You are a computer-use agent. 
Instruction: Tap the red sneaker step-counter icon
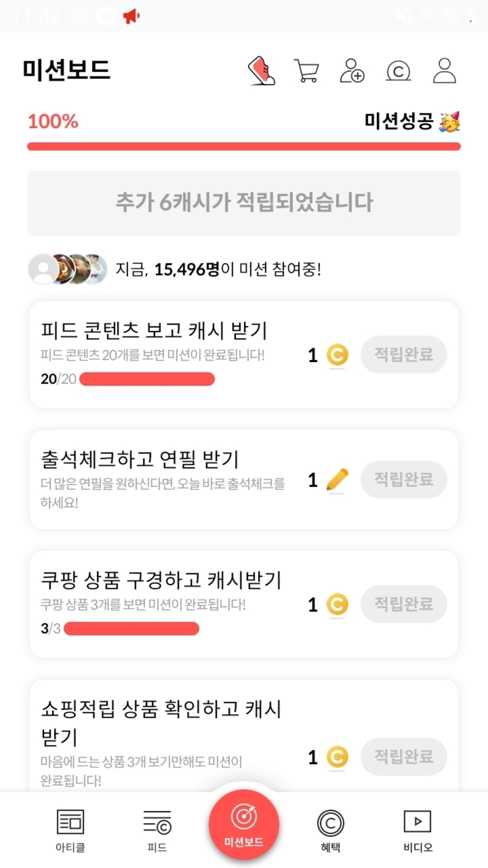262,71
